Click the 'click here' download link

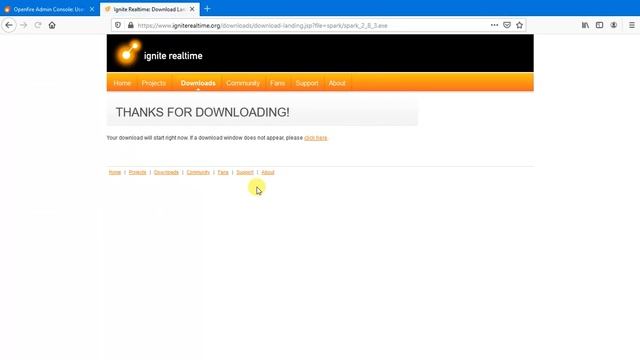(316, 138)
